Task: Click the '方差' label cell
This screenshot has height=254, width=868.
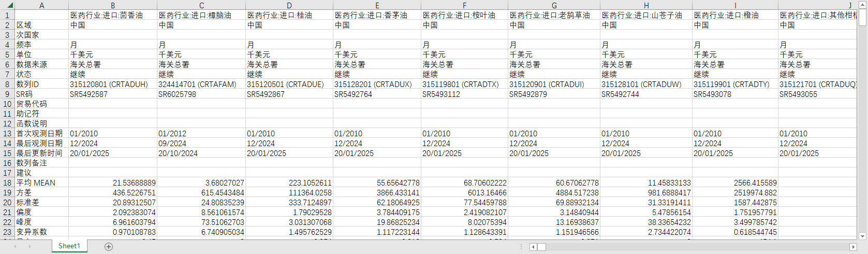Action: click(x=41, y=192)
